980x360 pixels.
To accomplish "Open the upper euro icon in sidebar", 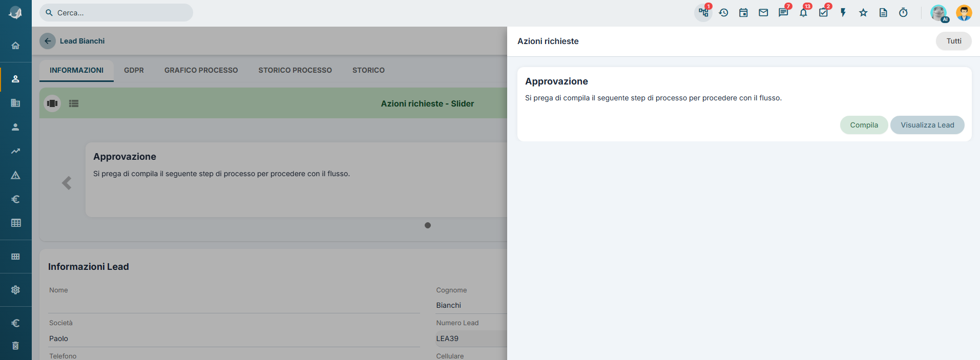I will [x=15, y=199].
